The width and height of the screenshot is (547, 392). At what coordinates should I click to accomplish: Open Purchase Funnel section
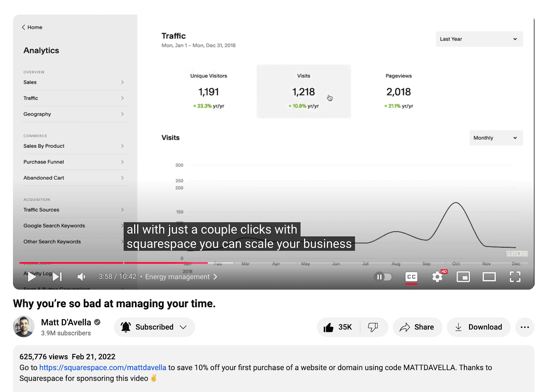tap(74, 162)
